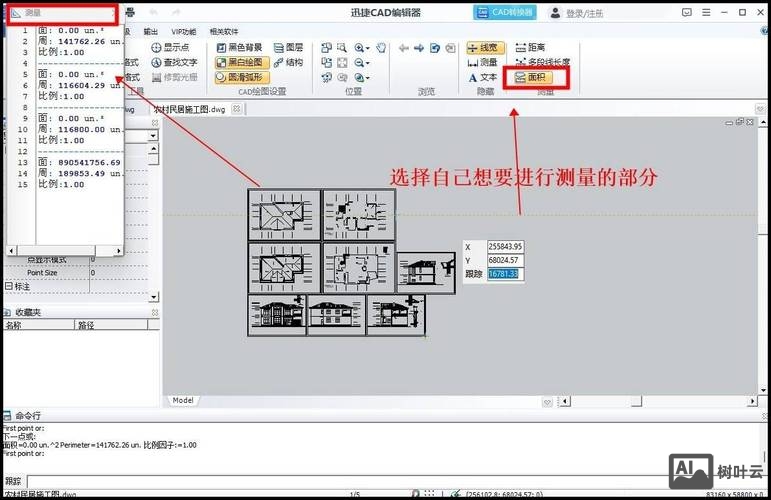
Task: Select the 显示点 show point tool
Action: (x=170, y=48)
